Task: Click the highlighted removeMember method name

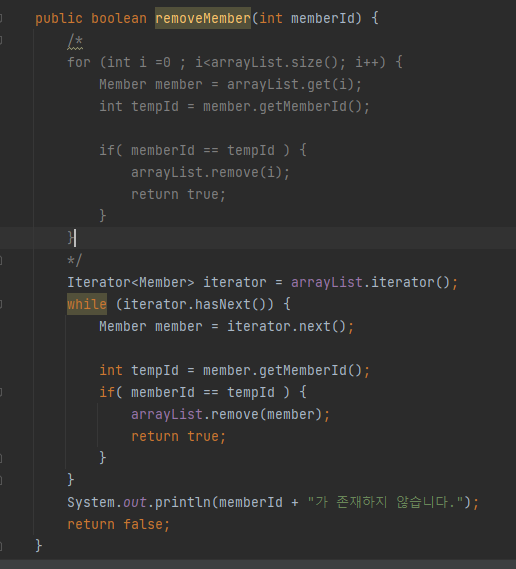Action: (203, 18)
